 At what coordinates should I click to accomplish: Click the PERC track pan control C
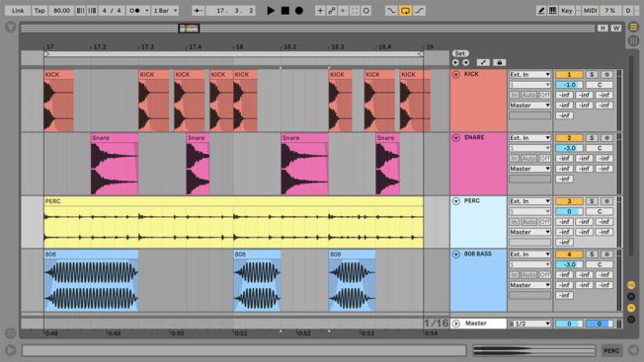600,211
